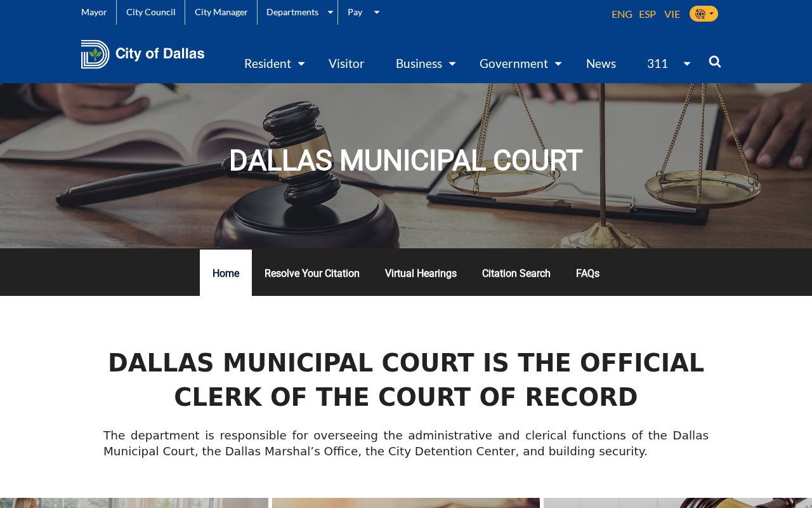This screenshot has width=812, height=508.
Task: Open the Government main menu
Action: 514,63
